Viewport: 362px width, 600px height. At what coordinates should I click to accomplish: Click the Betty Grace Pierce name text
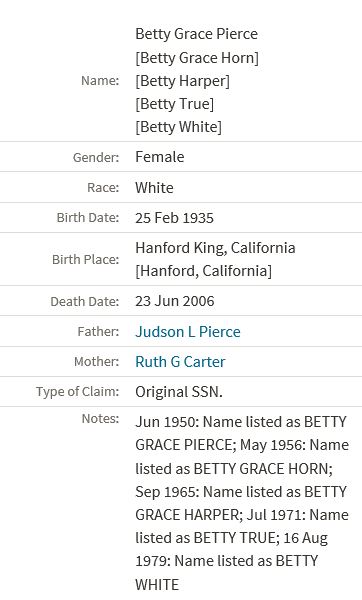197,34
